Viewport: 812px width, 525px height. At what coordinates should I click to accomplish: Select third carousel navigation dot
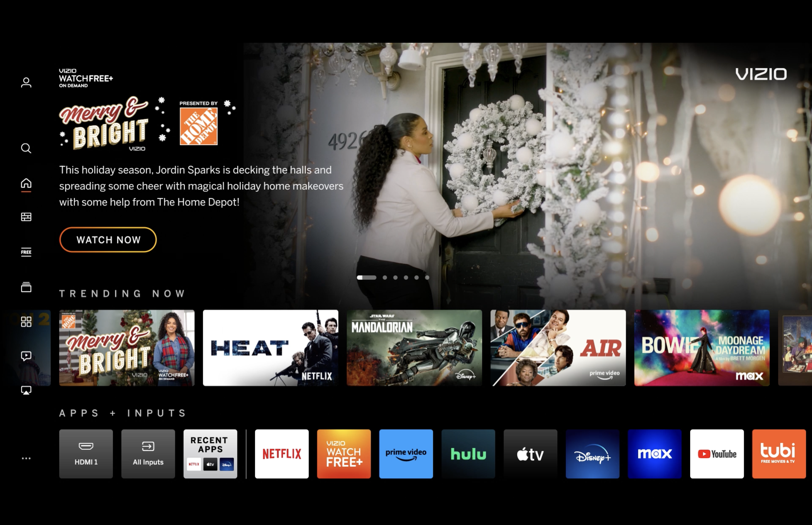pos(394,278)
